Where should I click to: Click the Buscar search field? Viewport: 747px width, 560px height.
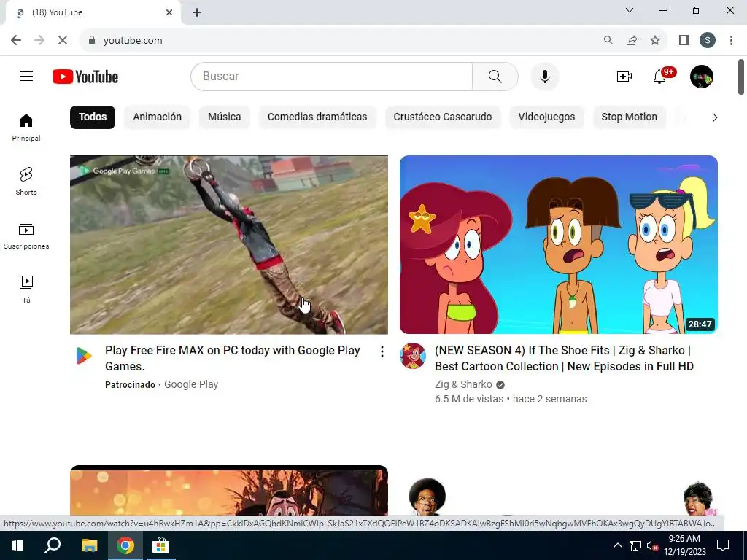point(332,76)
